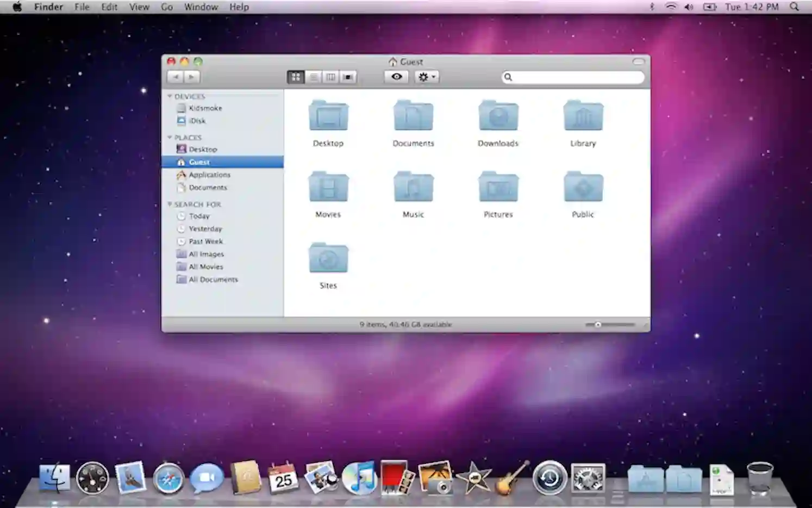The image size is (812, 508).
Task: Open the Quick Look eye icon
Action: pyautogui.click(x=396, y=77)
